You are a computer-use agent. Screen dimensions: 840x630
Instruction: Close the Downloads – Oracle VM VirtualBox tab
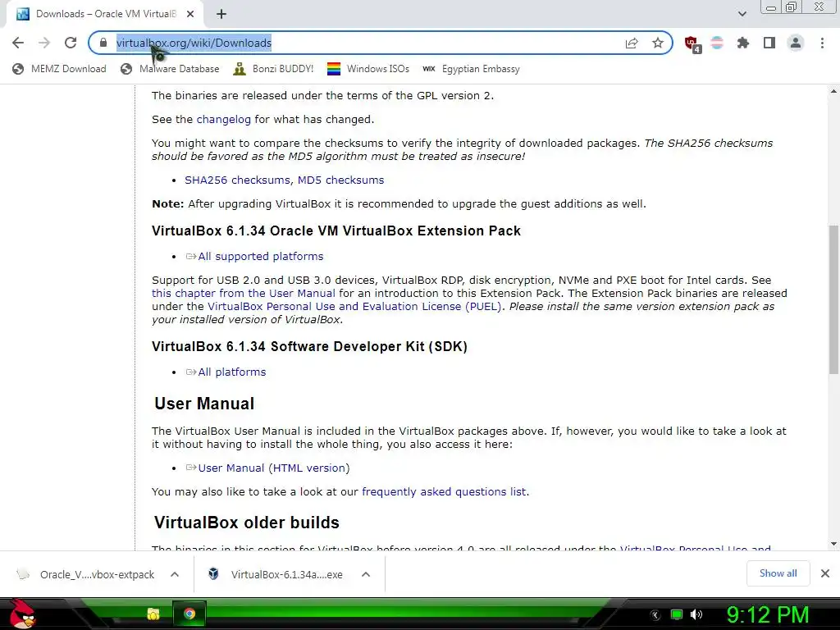coord(190,14)
